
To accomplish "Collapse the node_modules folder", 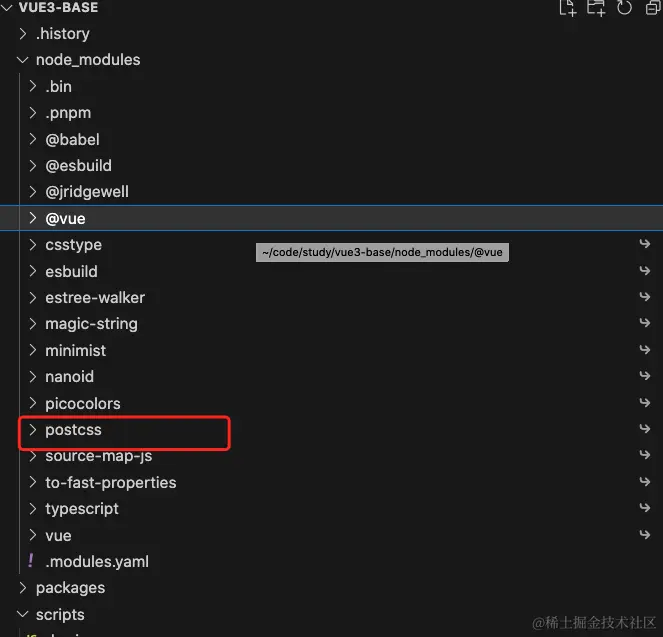I will point(23,60).
